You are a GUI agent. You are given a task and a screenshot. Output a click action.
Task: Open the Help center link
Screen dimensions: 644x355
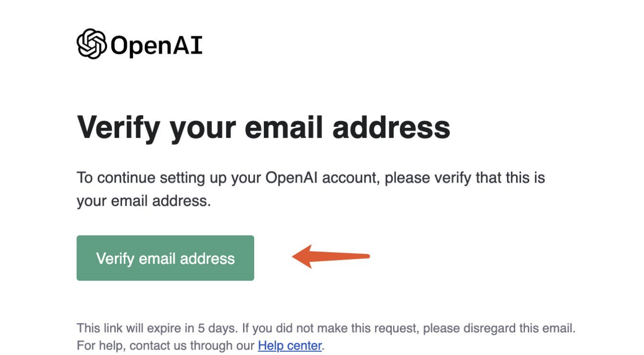pyautogui.click(x=290, y=346)
